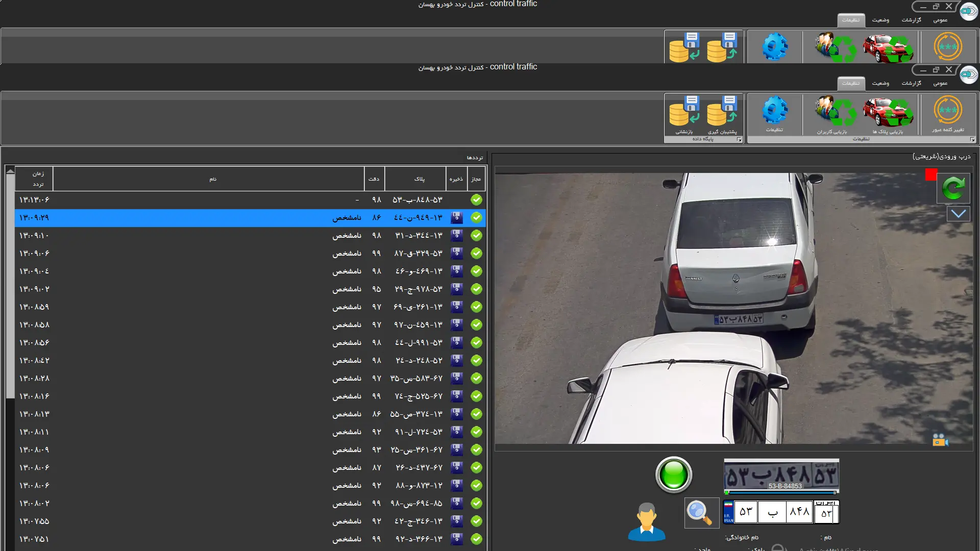Click the front window's application logo button
This screenshot has width=980, height=551.
pyautogui.click(x=968, y=75)
